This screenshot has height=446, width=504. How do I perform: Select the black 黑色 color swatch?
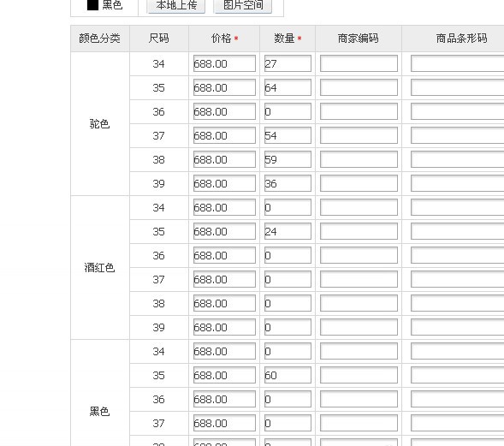click(92, 5)
